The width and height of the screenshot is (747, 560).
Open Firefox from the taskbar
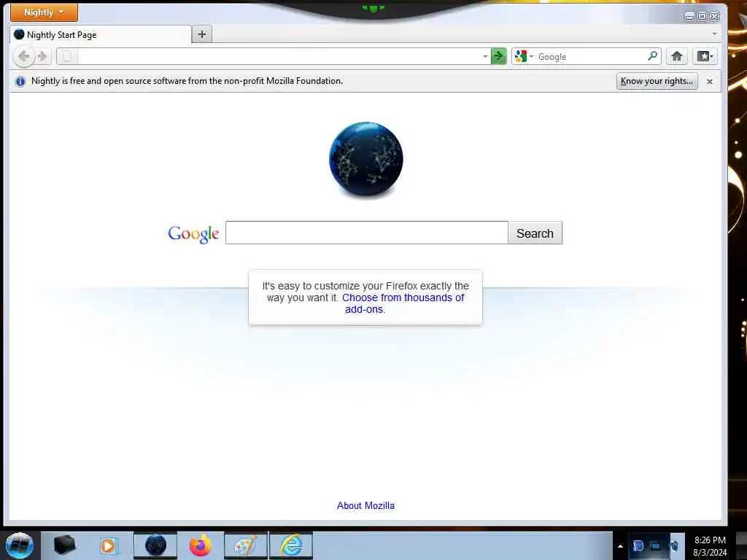coord(200,545)
